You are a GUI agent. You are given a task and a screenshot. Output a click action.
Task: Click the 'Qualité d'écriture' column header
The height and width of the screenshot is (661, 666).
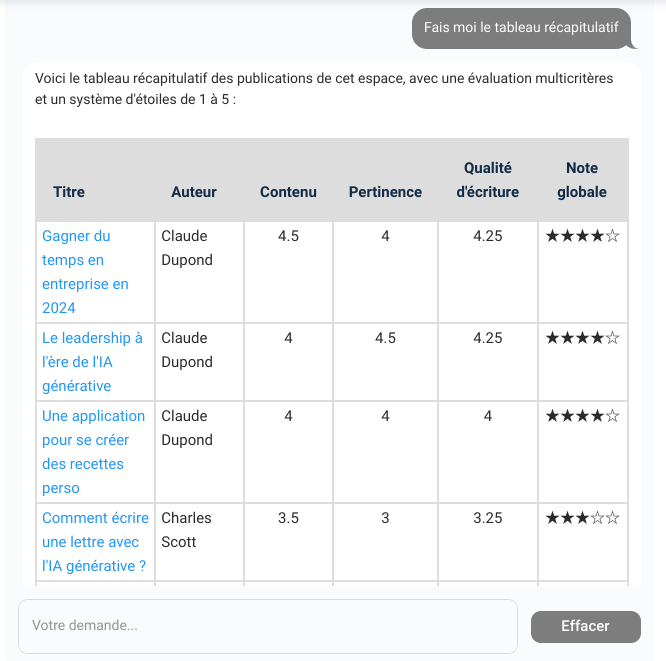[487, 180]
